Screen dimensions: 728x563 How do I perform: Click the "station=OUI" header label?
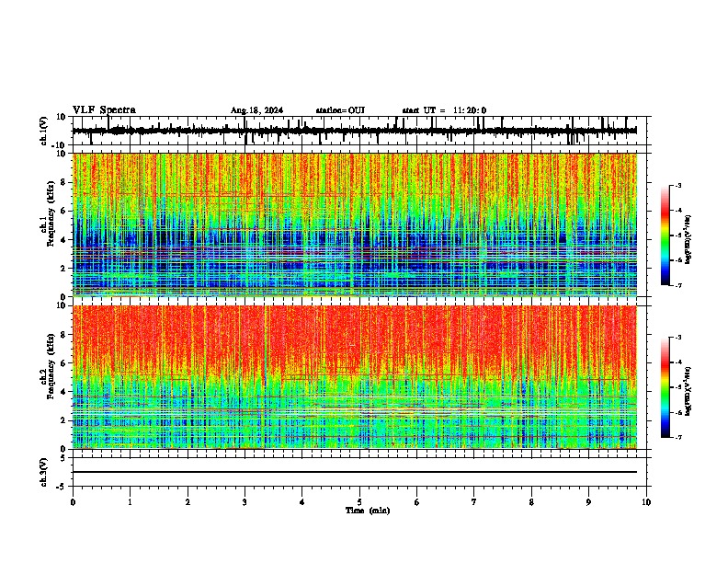tap(340, 110)
